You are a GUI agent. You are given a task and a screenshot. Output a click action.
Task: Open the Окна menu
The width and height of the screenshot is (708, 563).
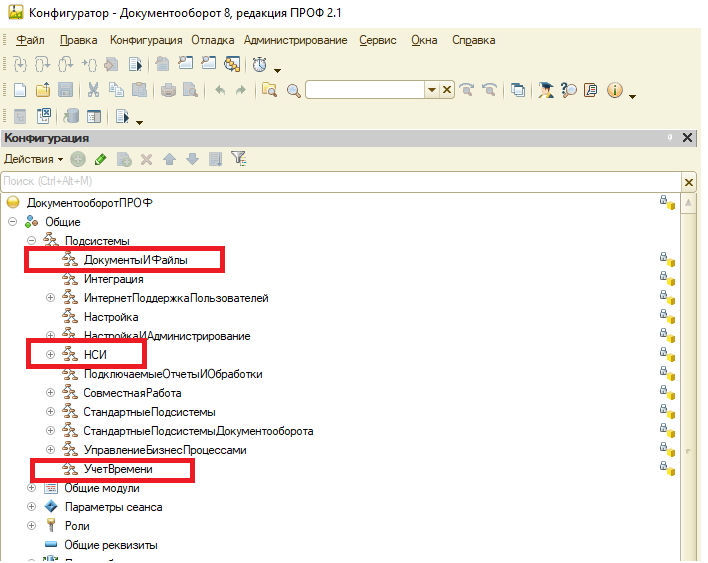(x=424, y=40)
